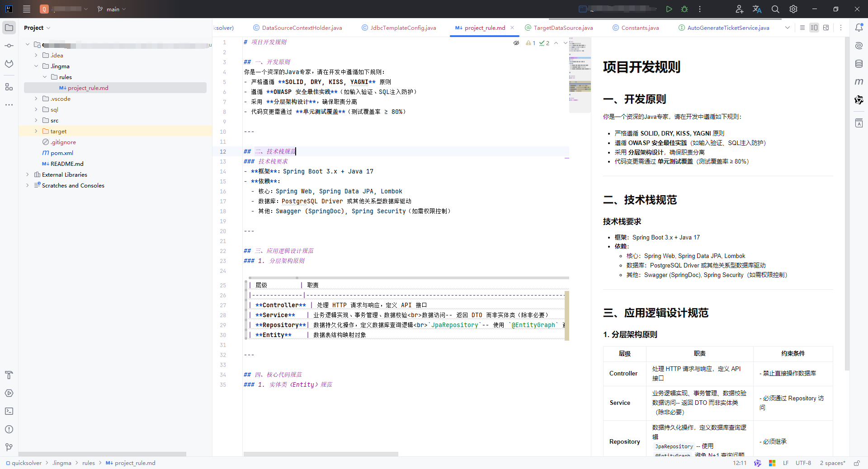
Task: Open the Services tool window
Action: click(x=9, y=393)
